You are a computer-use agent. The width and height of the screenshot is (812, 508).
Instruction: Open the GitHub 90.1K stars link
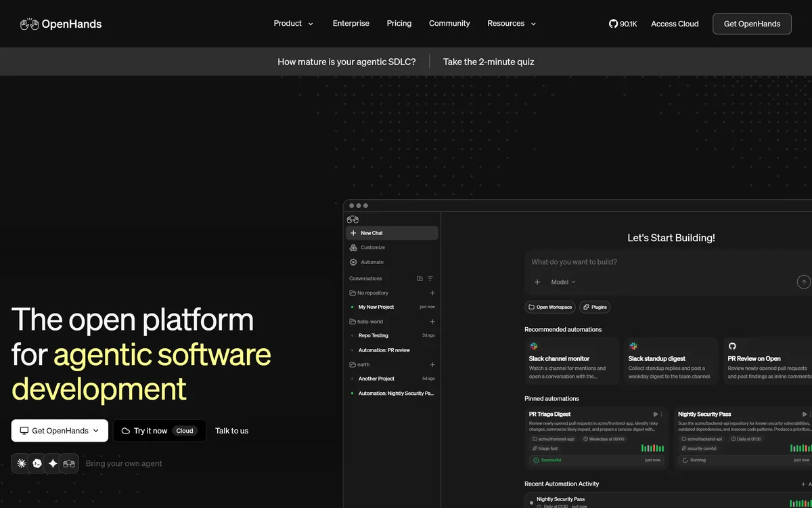pyautogui.click(x=623, y=24)
